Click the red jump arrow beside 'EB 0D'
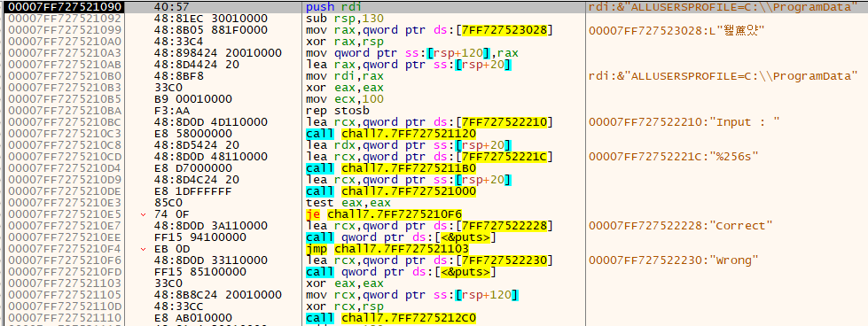The height and width of the screenshot is (326, 868). [x=144, y=251]
